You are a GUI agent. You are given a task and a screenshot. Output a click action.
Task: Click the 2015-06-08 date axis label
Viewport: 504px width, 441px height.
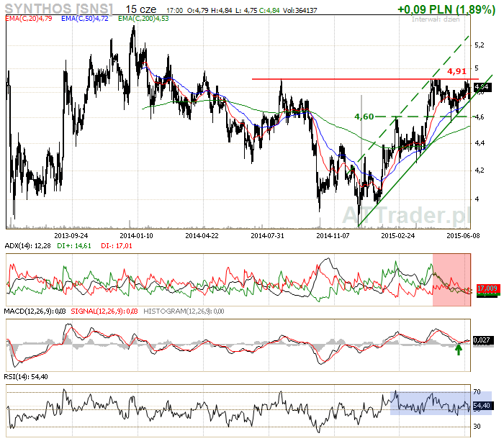[463, 236]
